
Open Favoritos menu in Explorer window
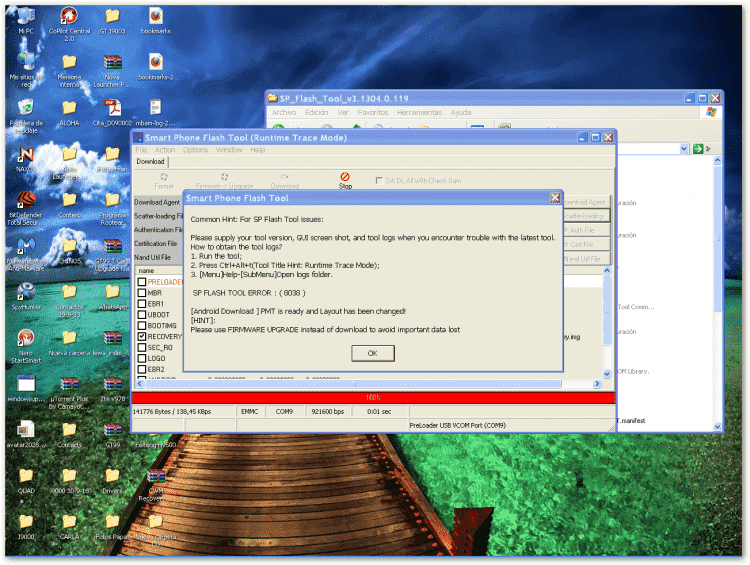point(373,112)
